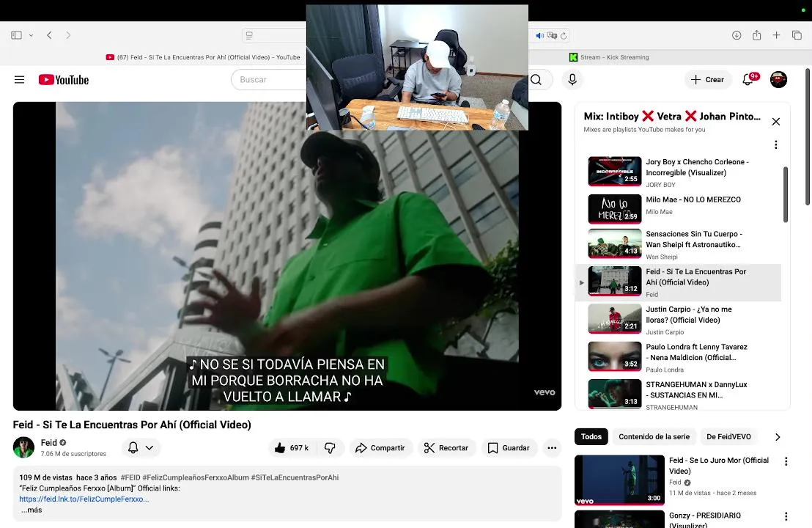Open subscription notification bell dropdown
812x528 pixels.
tap(141, 447)
